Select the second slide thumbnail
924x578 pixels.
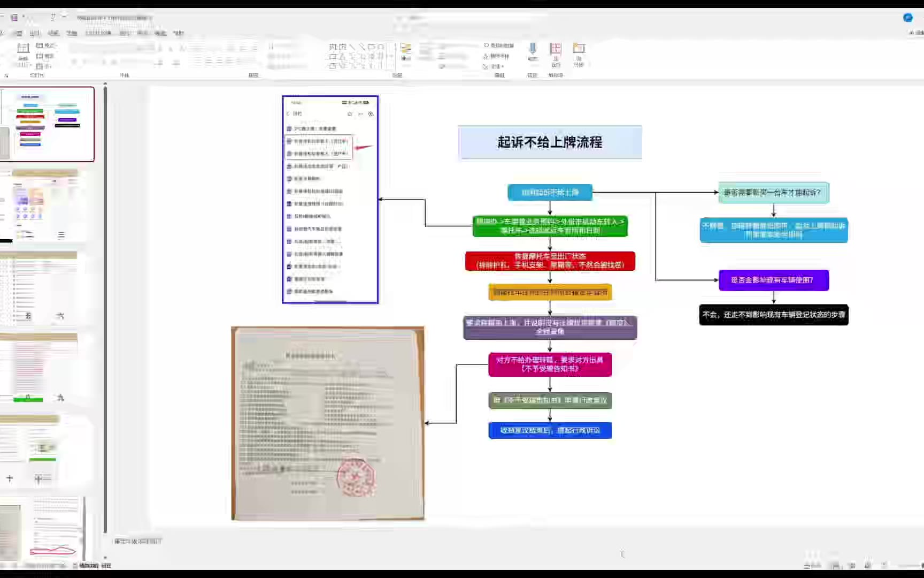coord(46,206)
